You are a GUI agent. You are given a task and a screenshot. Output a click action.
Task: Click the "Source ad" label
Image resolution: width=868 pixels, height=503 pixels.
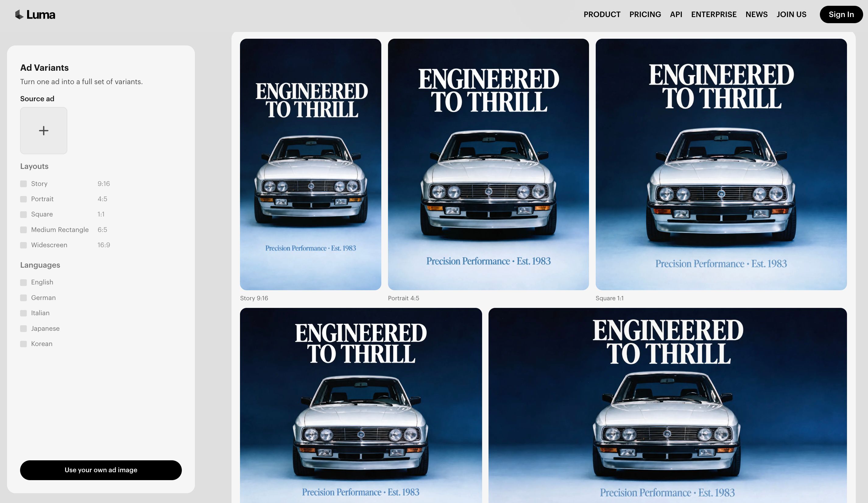pos(37,99)
